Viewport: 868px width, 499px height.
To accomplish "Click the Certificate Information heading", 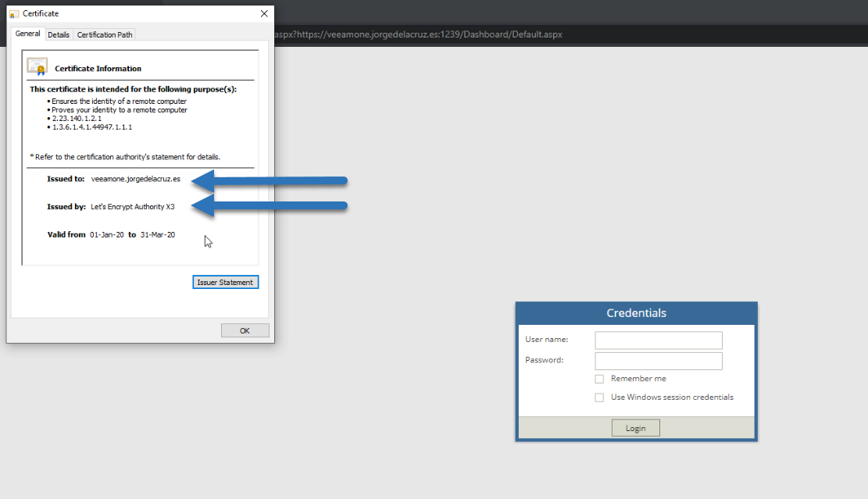I will [x=98, y=69].
